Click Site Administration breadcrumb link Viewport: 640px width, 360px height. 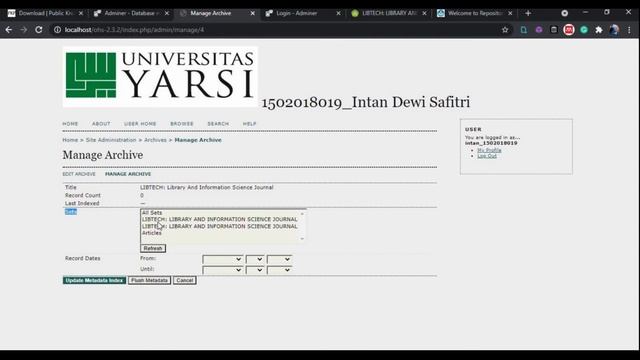[111, 140]
